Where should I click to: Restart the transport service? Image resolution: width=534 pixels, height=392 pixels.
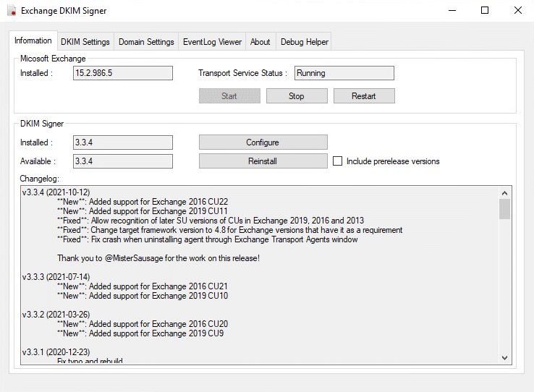coord(364,96)
